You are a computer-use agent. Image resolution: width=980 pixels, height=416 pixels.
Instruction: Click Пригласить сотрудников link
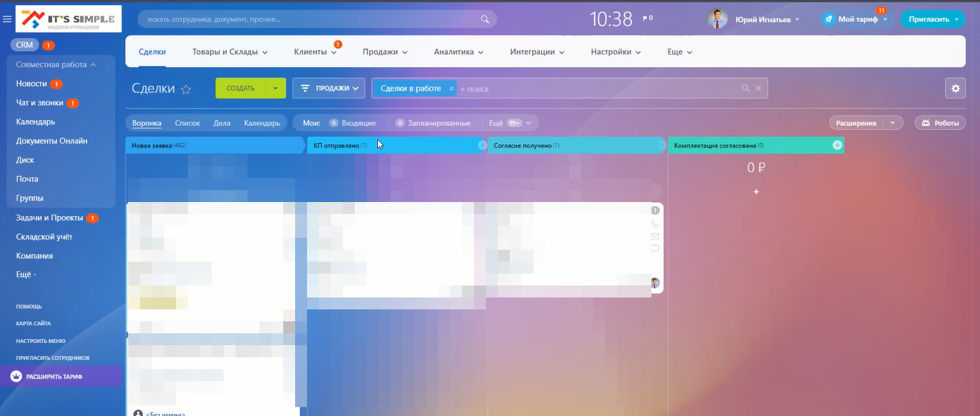(x=53, y=358)
